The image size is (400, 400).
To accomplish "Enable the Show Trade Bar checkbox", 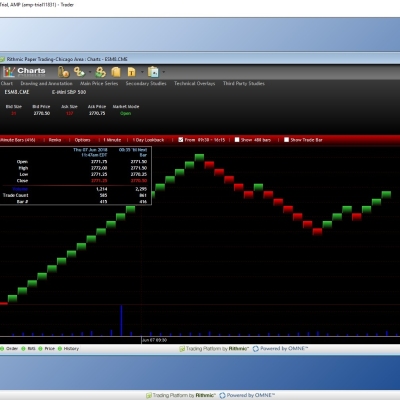I will coord(286,140).
